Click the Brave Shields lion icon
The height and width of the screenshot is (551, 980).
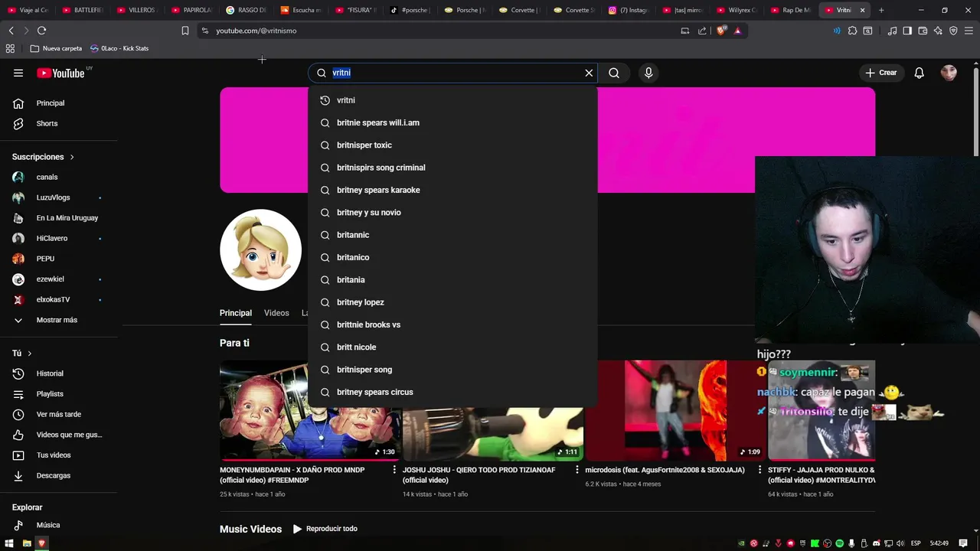tap(722, 31)
